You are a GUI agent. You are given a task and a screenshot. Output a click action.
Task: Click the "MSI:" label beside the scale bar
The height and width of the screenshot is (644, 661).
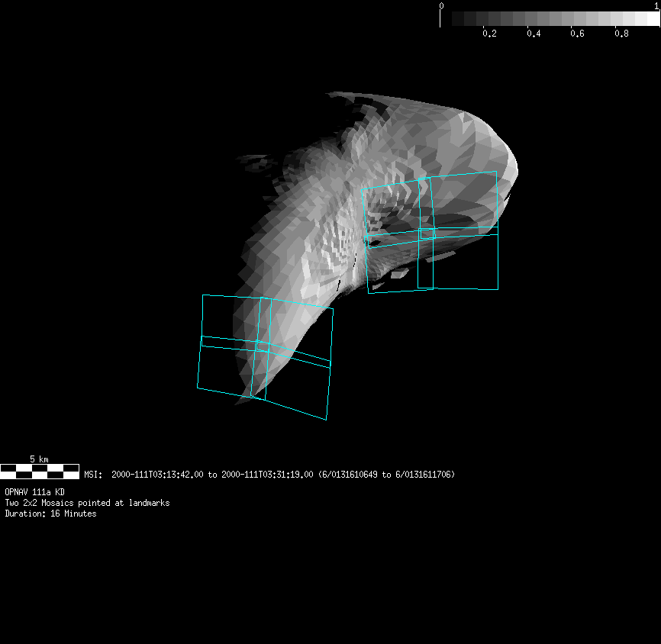pos(93,475)
